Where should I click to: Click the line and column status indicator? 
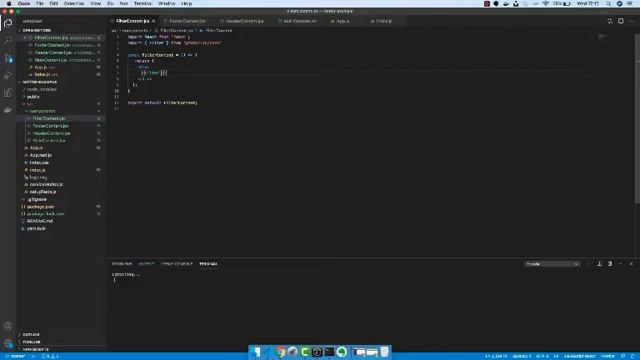(x=496, y=356)
